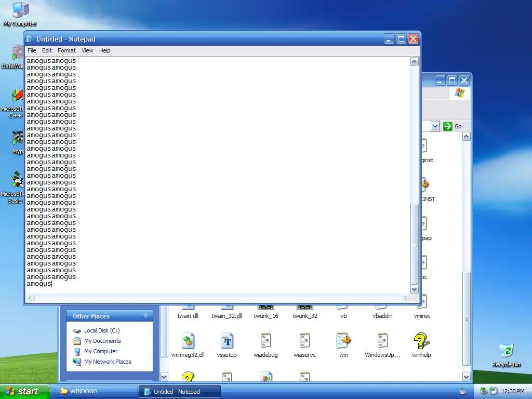Screen dimensions: 532x399
Task: Select the vssetup font file icon
Action: 227,341
